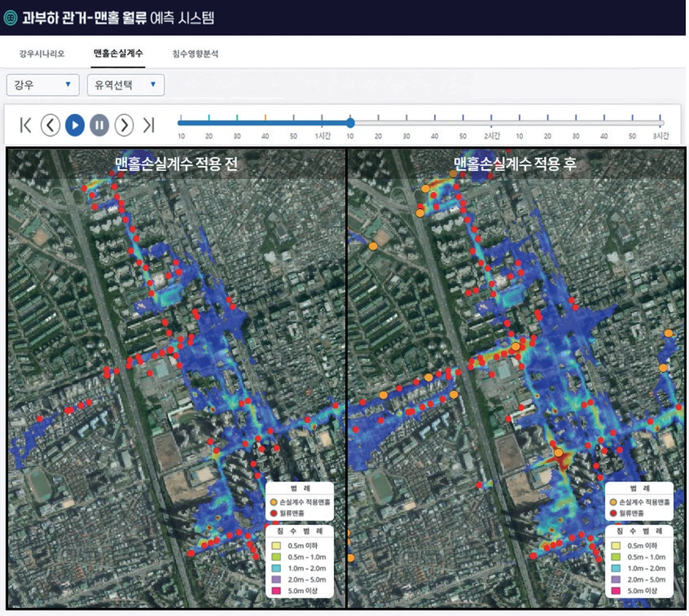Click orange loss-coefficient manhole at red flood hotspot
The width and height of the screenshot is (689, 616).
pos(558,452)
